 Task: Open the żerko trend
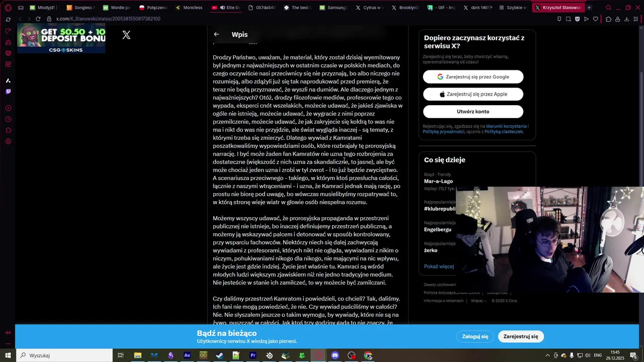point(431,250)
